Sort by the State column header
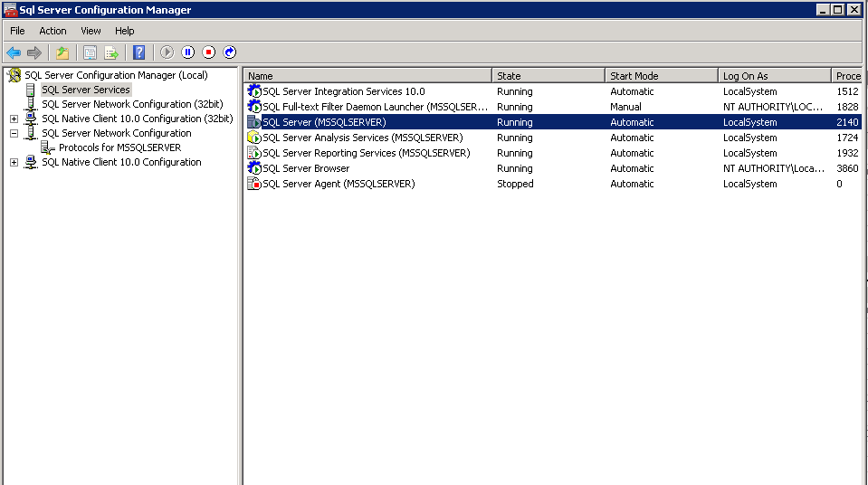 pos(548,76)
